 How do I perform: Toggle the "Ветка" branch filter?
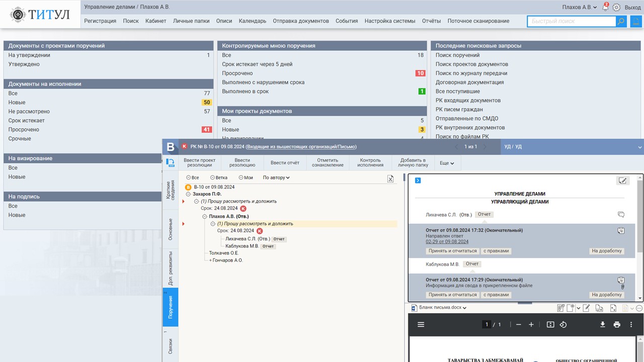click(x=219, y=177)
